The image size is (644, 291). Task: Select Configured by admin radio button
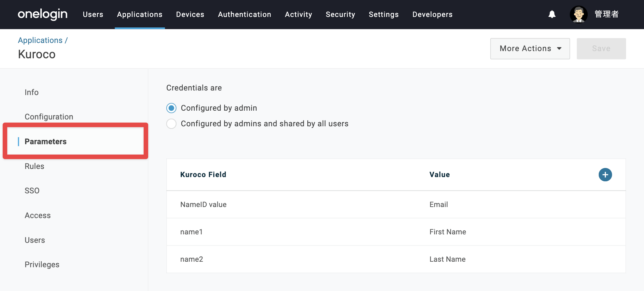click(x=171, y=108)
